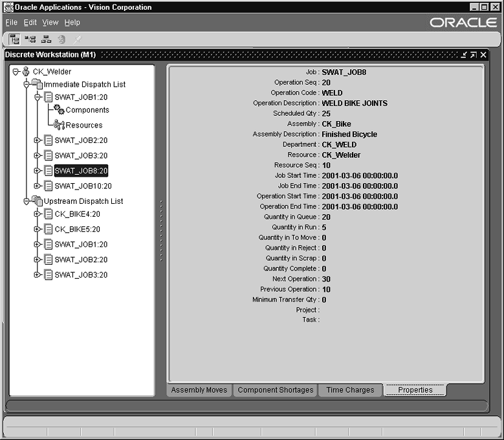Collapse the Immediate Dispatch List node
This screenshot has height=440, width=504.
click(x=27, y=84)
